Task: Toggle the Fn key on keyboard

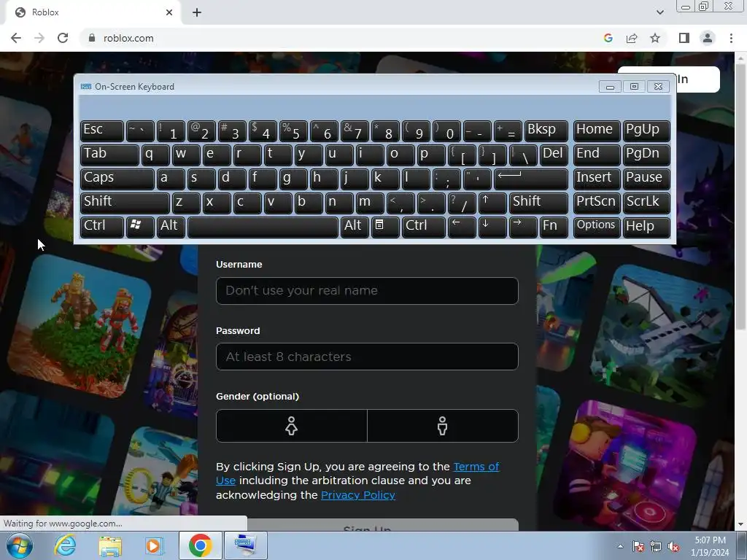Action: pos(554,227)
